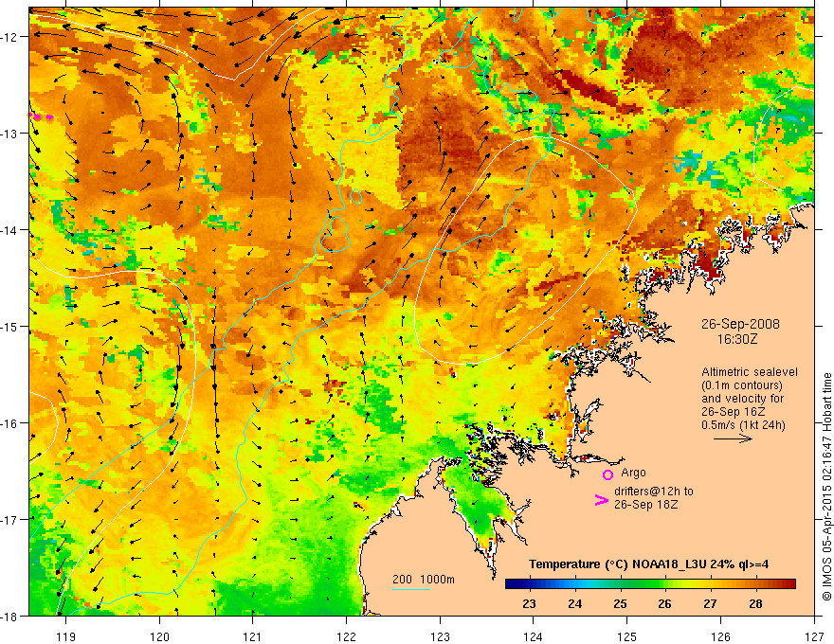Click the magenta drifters arrowhead legend symbol
Screen dimensions: 834x644
tap(601, 500)
